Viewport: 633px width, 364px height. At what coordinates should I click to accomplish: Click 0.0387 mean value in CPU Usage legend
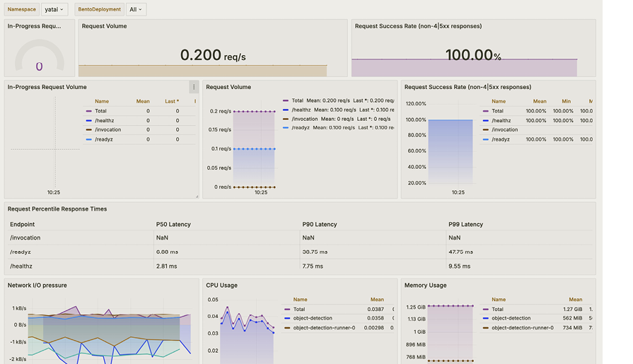[x=376, y=309]
